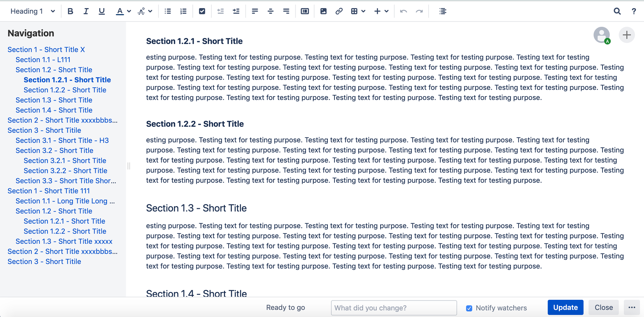The width and height of the screenshot is (644, 317).
Task: Align text right
Action: 286,11
